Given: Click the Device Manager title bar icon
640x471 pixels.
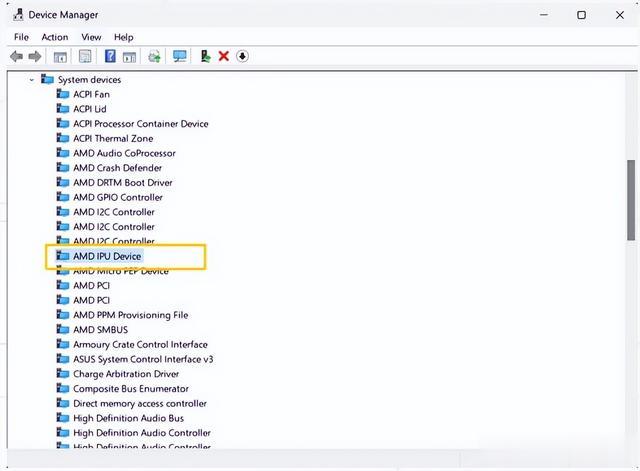Looking at the screenshot, I should [x=18, y=15].
